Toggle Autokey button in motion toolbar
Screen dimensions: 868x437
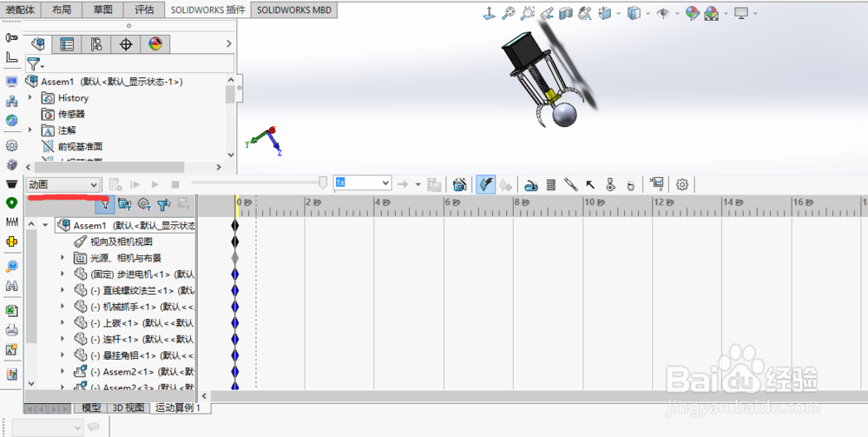(485, 184)
